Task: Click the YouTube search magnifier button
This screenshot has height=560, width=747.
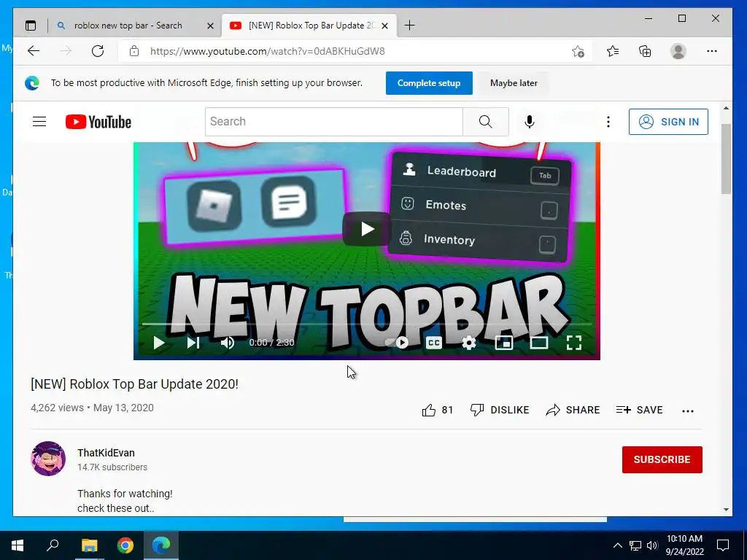Action: click(485, 122)
